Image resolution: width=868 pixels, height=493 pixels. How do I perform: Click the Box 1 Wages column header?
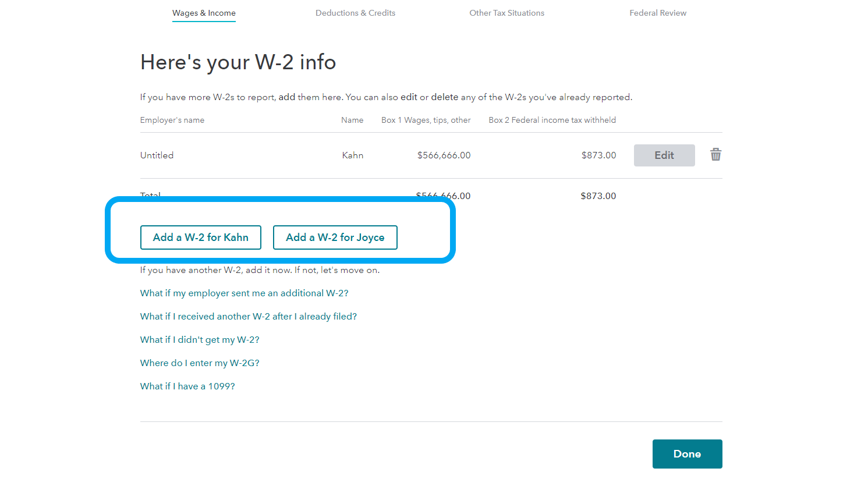pos(426,120)
